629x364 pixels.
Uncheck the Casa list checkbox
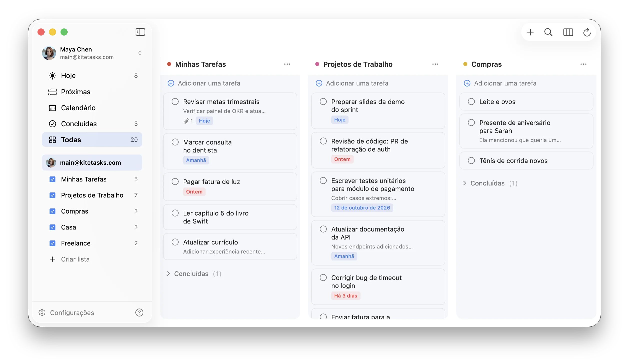pyautogui.click(x=52, y=227)
